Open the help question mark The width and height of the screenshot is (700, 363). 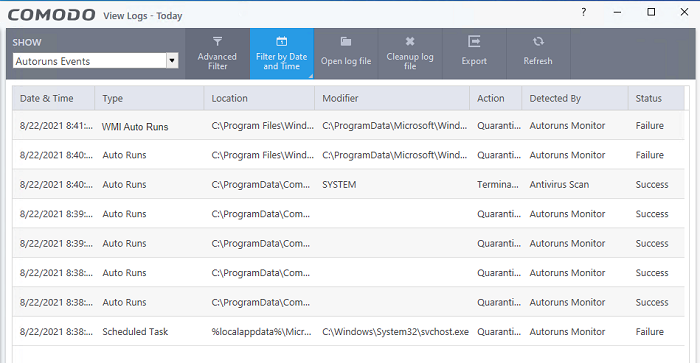(x=583, y=12)
